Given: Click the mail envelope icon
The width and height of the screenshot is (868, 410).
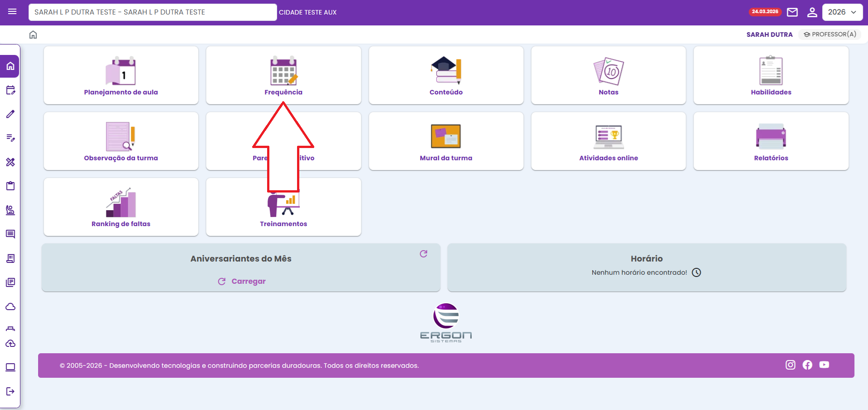Looking at the screenshot, I should click(x=792, y=12).
